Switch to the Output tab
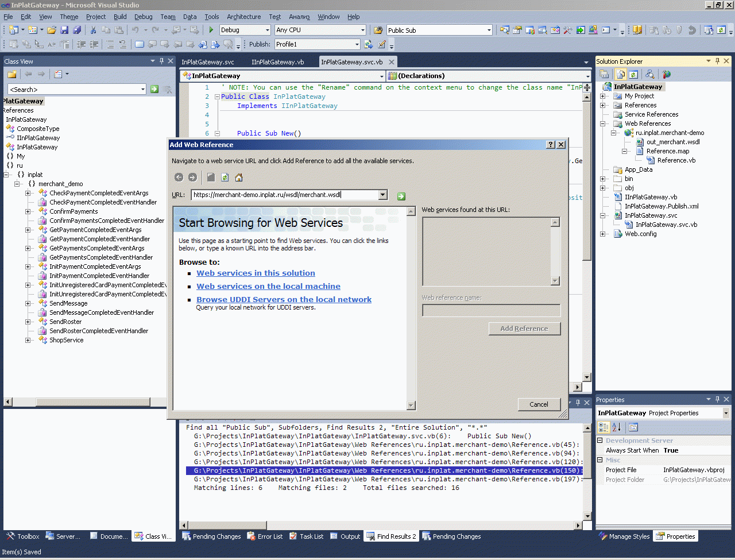Viewport: 735px width, 560px height. [345, 536]
